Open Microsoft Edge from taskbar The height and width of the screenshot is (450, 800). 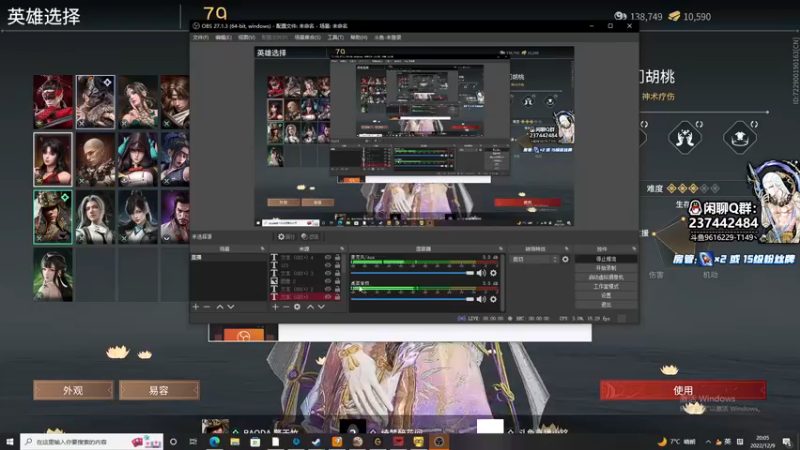click(x=214, y=441)
